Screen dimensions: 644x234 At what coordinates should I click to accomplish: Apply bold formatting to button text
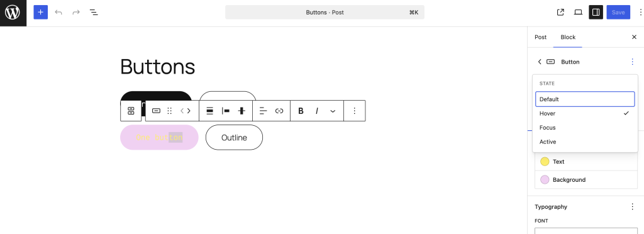[301, 111]
